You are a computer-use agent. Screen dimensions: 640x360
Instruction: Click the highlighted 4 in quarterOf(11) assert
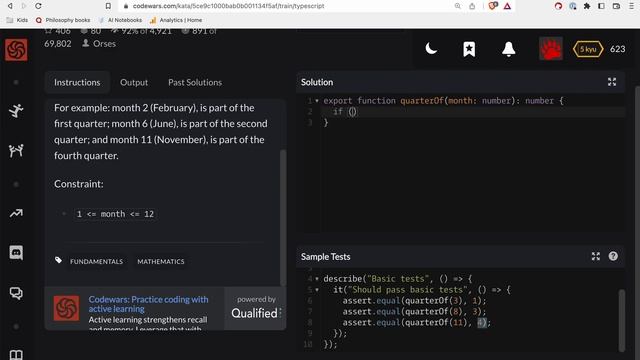tap(481, 323)
